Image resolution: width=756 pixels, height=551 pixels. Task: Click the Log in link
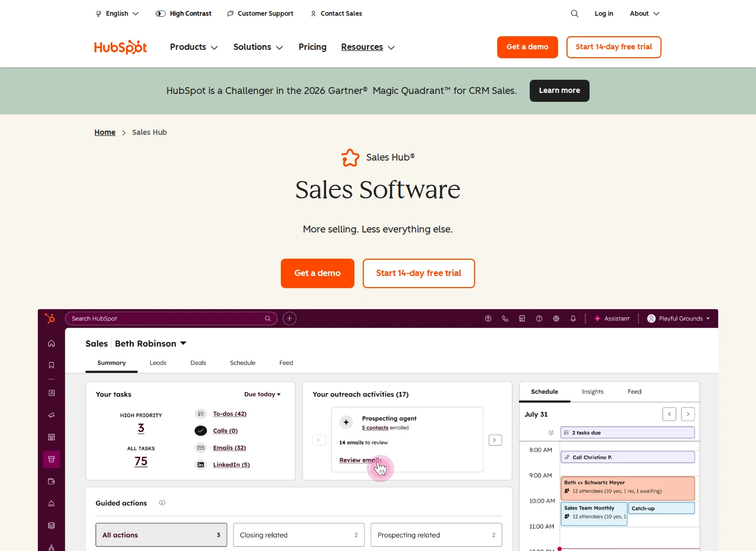604,14
